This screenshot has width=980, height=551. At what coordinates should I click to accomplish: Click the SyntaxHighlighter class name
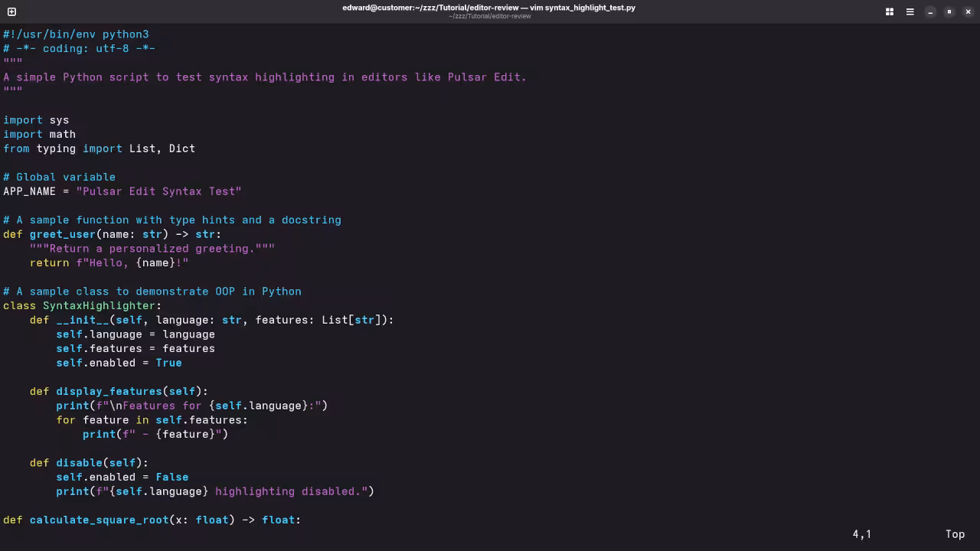point(100,305)
